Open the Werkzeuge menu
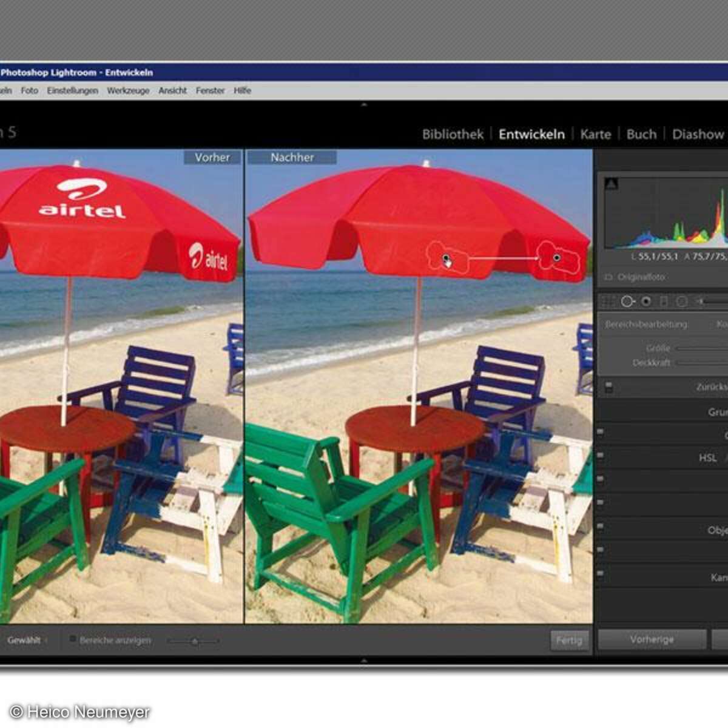The height and width of the screenshot is (728, 728). click(x=128, y=90)
